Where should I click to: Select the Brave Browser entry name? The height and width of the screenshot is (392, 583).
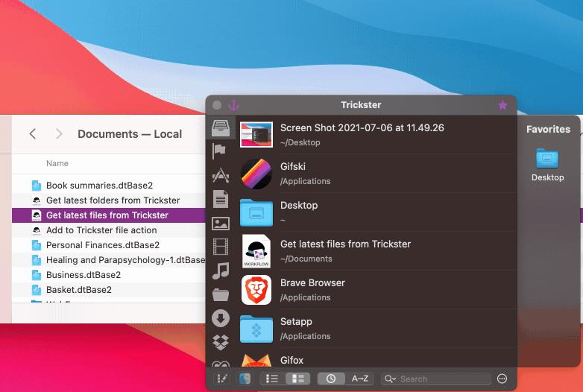tap(312, 282)
